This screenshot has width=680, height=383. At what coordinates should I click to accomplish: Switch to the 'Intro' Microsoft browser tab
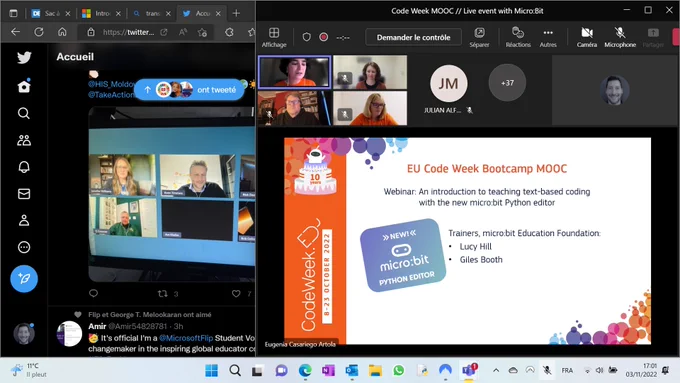(x=102, y=13)
